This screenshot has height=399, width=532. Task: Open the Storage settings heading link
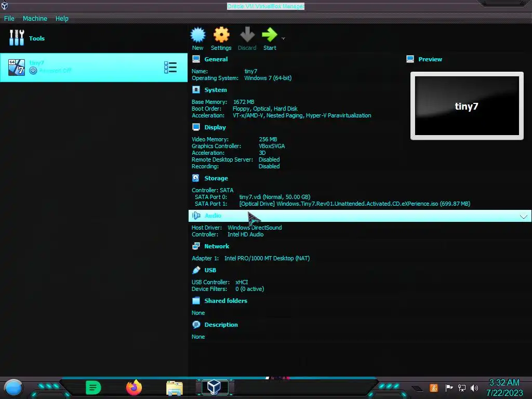[x=216, y=178]
